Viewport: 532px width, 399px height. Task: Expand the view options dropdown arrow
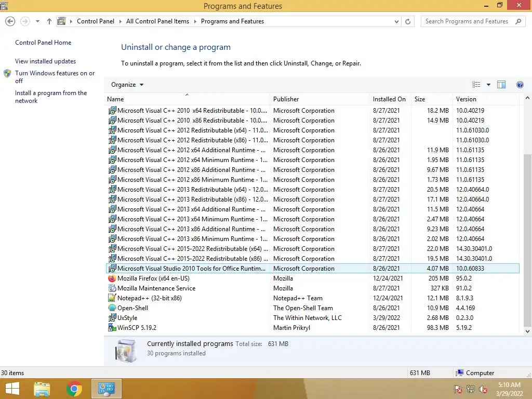point(488,85)
